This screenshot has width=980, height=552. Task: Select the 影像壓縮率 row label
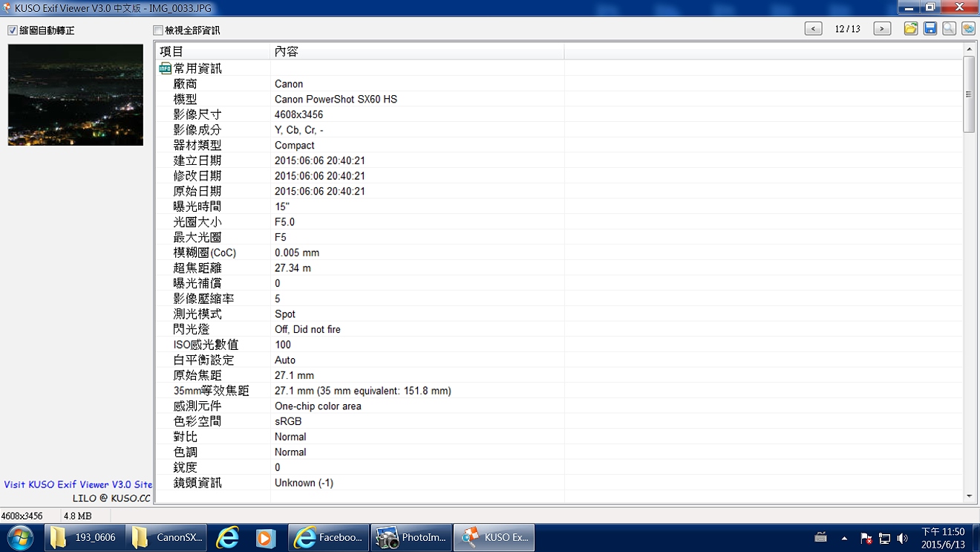[203, 299]
